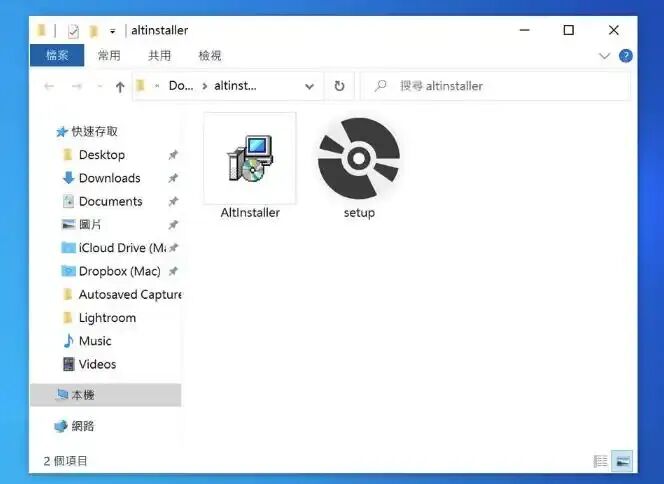Open the quick access toolbar customize dropdown
664x484 pixels.
click(113, 31)
